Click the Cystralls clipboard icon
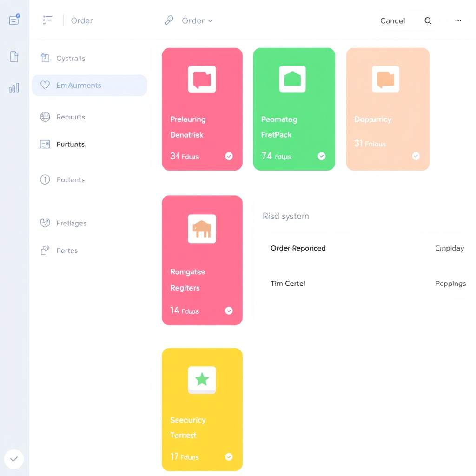 (x=45, y=58)
